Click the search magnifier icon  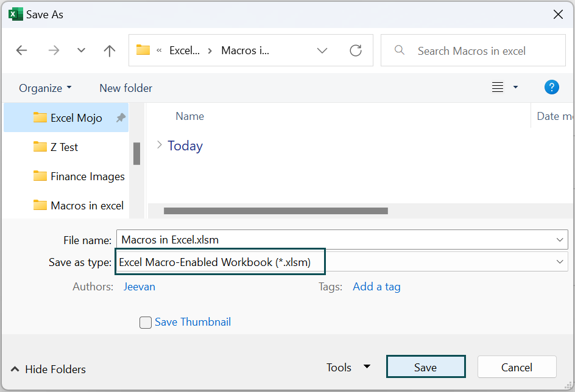(x=400, y=50)
